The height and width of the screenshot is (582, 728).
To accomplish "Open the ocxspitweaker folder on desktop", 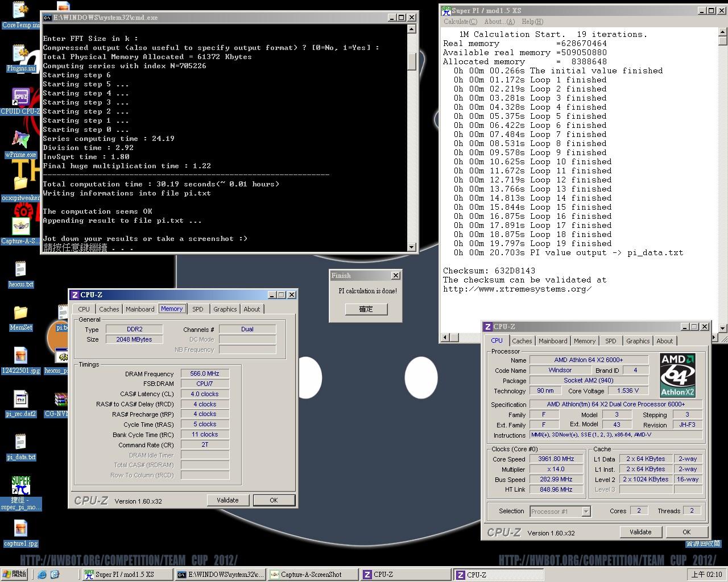I will pyautogui.click(x=20, y=188).
